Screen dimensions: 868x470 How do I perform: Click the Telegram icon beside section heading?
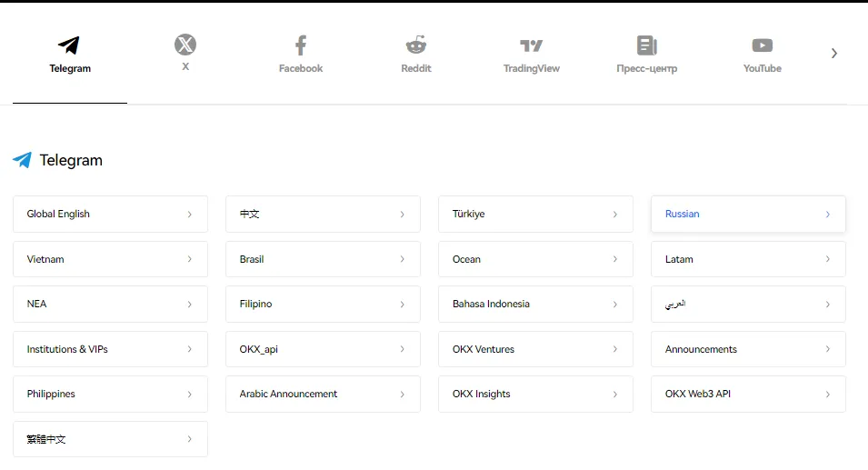click(x=23, y=160)
